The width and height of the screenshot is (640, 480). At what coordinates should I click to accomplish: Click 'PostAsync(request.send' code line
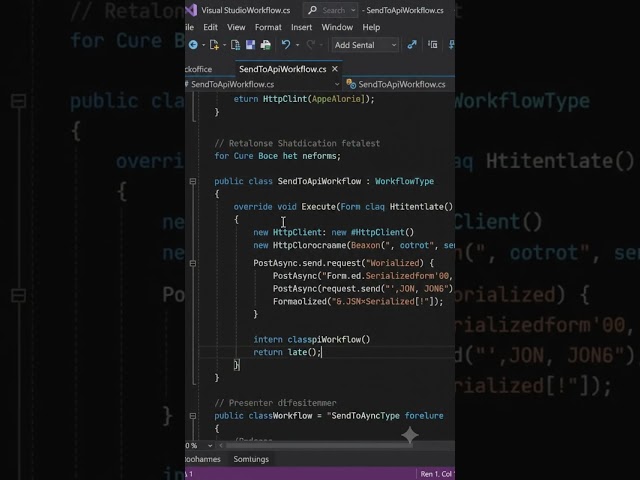click(x=363, y=289)
